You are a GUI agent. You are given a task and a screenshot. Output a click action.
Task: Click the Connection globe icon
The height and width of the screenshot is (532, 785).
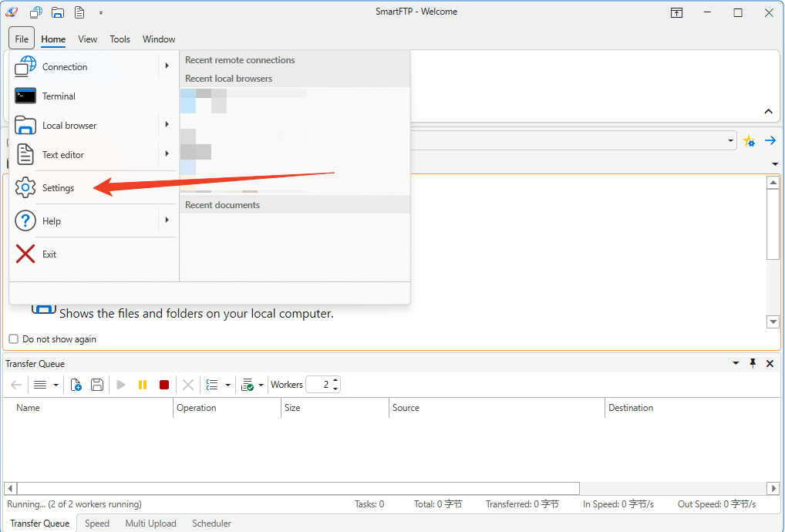coord(25,66)
